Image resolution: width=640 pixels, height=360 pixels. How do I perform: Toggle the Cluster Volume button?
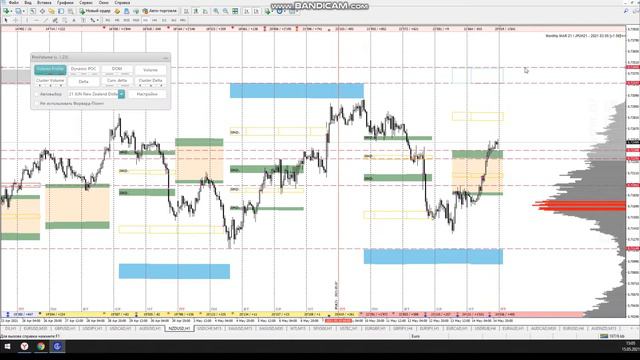50,82
